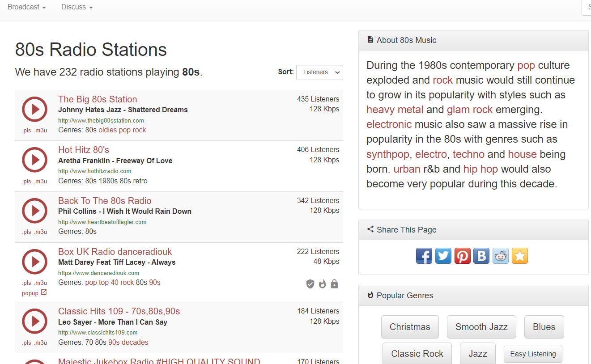
Task: Share page on Facebook icon
Action: (x=424, y=256)
